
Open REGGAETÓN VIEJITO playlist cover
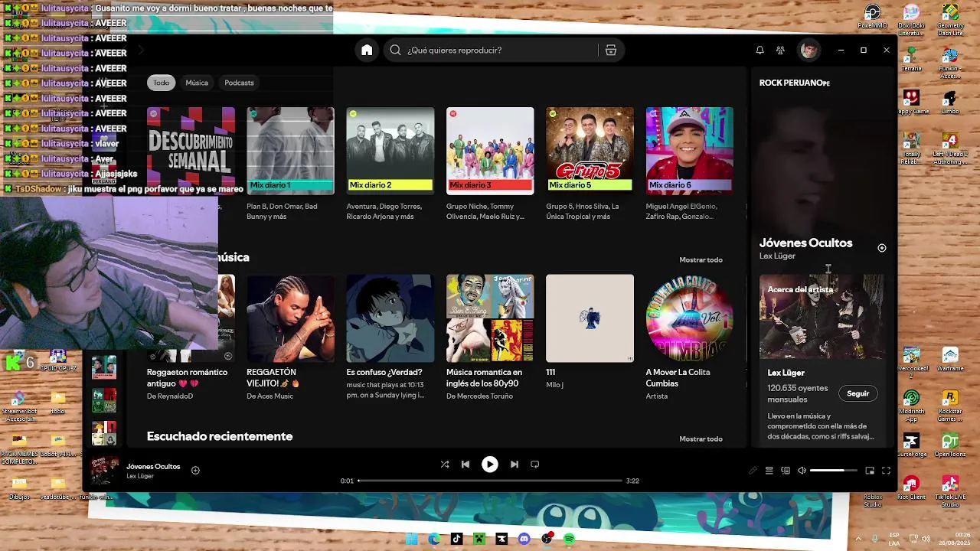(x=290, y=318)
